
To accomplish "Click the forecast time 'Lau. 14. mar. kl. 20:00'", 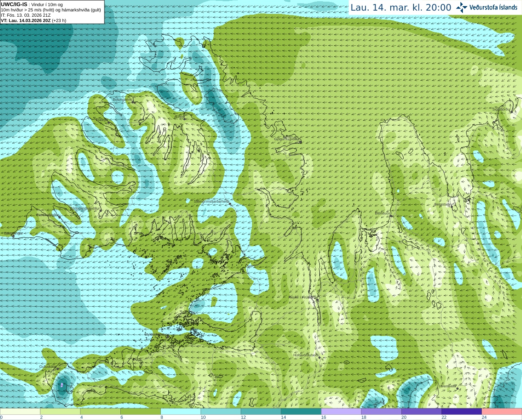I will coord(401,7).
